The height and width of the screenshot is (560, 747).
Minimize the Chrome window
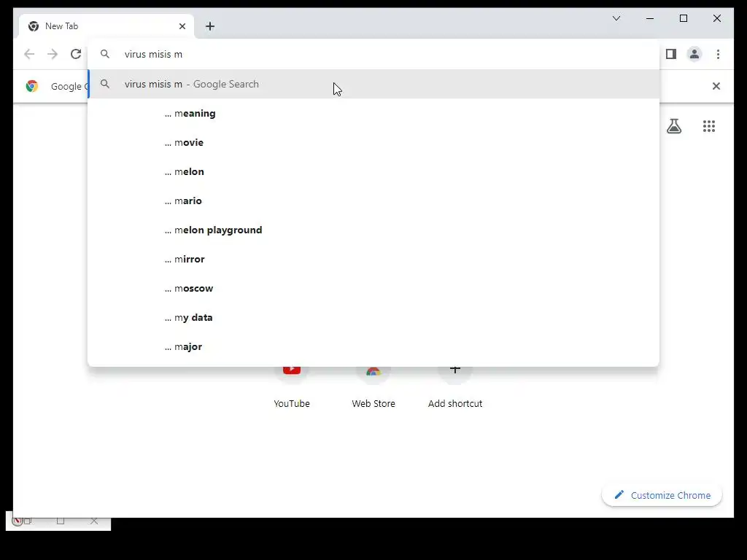pos(650,18)
